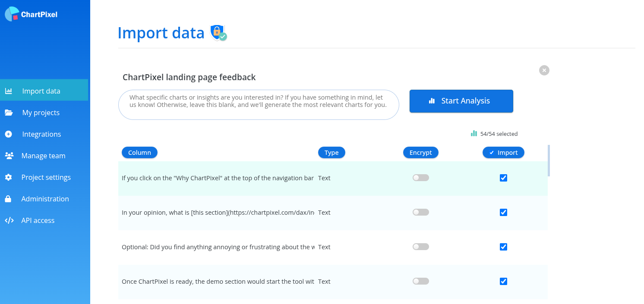Click the Administration lock icon
This screenshot has width=644, height=304.
click(x=8, y=199)
